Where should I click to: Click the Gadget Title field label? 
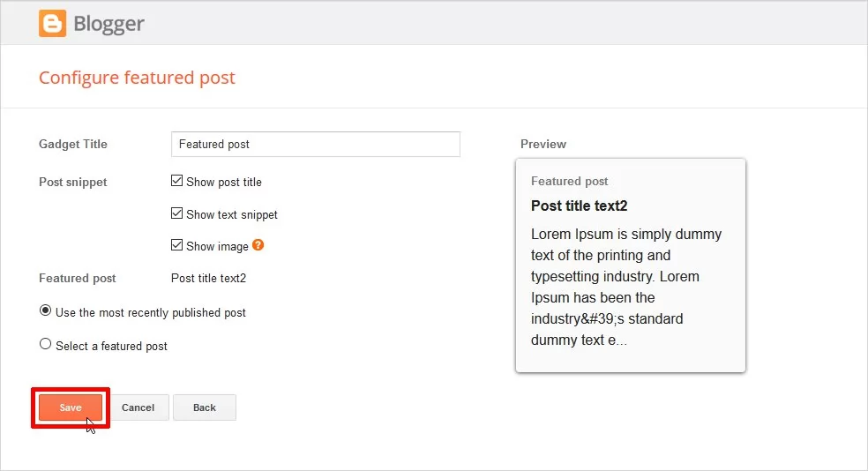point(73,144)
